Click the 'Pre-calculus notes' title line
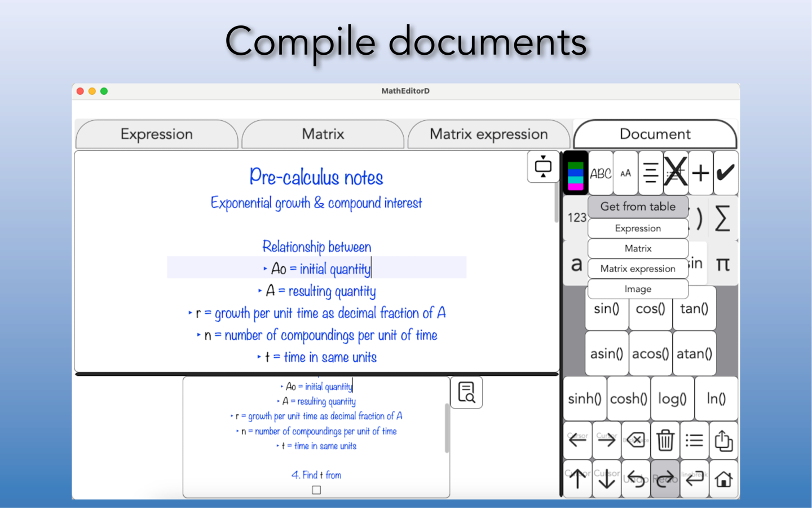The image size is (812, 508). pyautogui.click(x=316, y=177)
